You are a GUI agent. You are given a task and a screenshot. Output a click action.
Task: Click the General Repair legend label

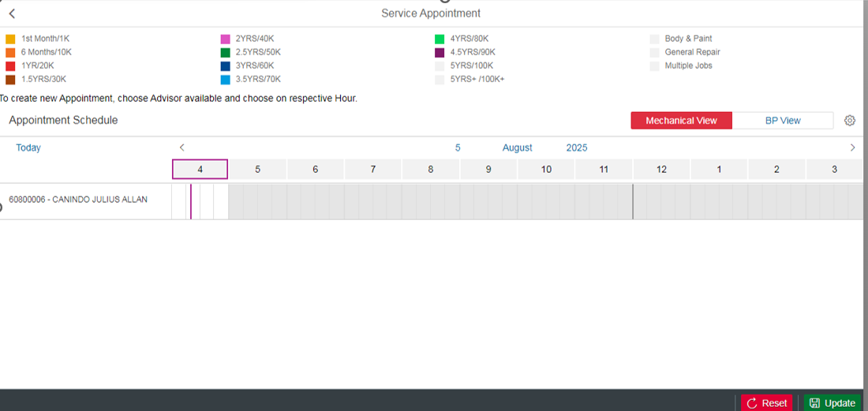(x=693, y=52)
